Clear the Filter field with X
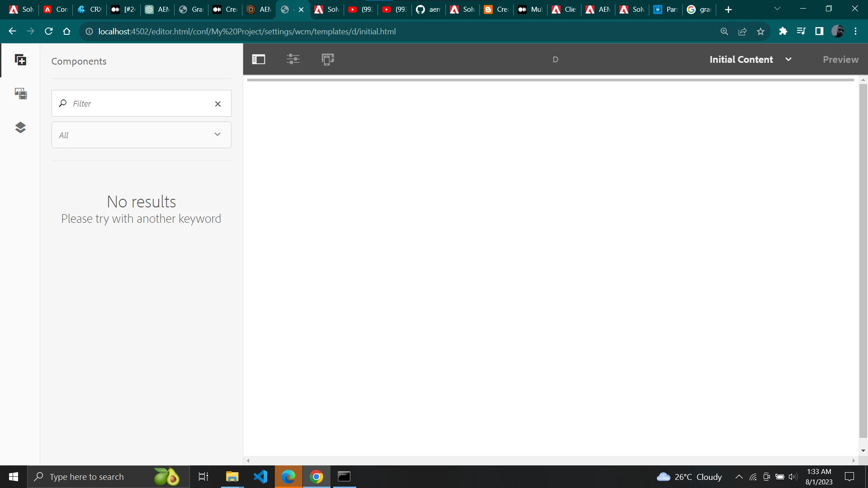The image size is (868, 488). click(x=218, y=104)
